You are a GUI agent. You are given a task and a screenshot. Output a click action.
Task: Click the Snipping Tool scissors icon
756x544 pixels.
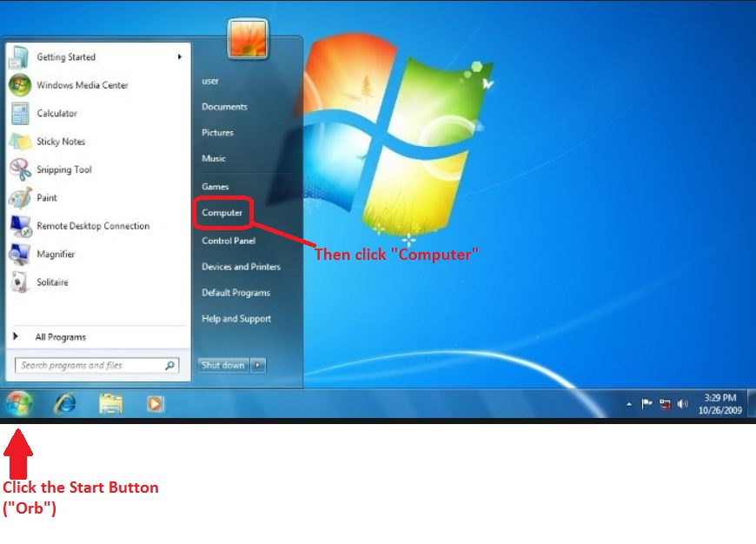pos(20,169)
